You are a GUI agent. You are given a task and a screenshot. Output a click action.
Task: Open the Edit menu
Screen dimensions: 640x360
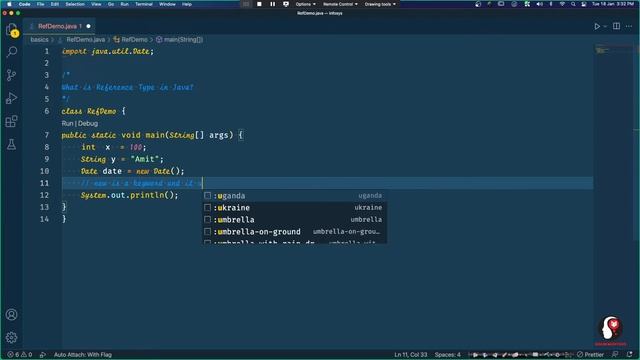(55, 4)
